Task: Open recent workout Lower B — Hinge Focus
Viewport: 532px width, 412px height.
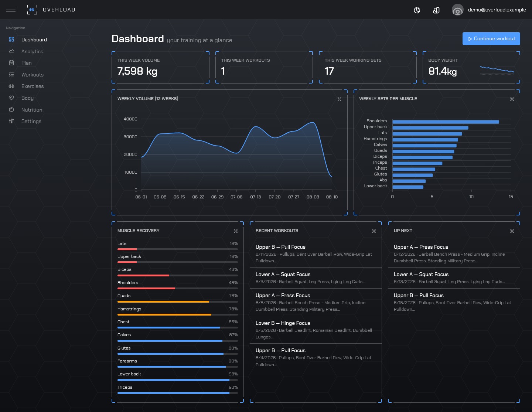Action: pyautogui.click(x=316, y=330)
